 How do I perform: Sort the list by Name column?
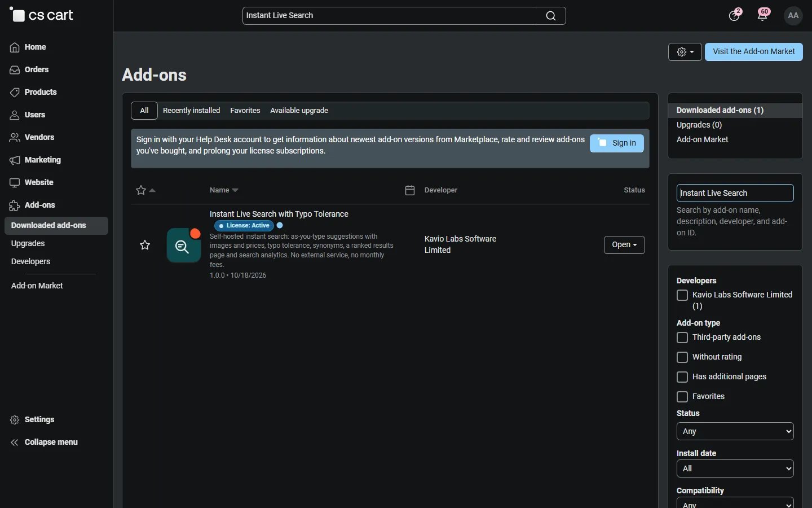(x=224, y=190)
